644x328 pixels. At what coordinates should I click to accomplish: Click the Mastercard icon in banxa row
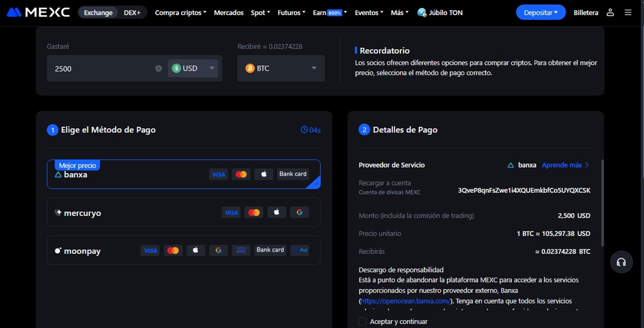point(241,174)
